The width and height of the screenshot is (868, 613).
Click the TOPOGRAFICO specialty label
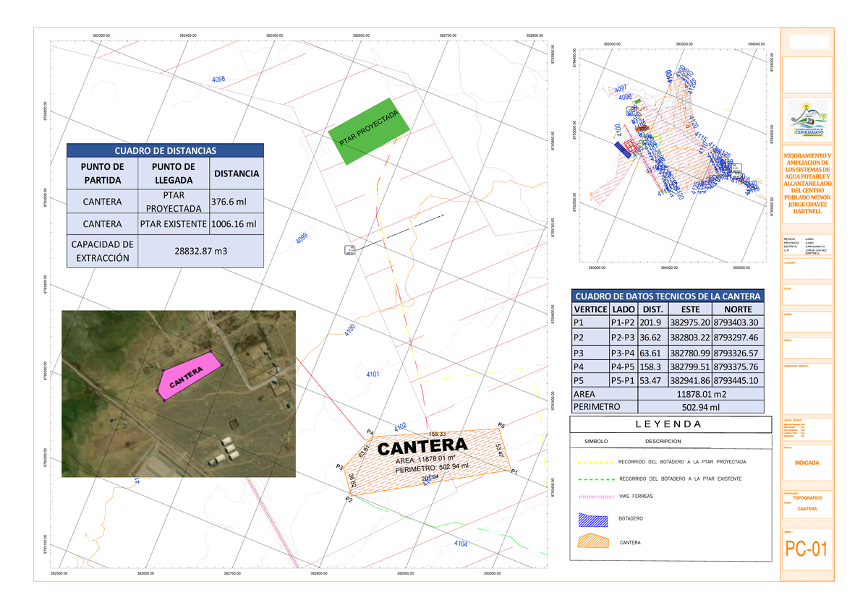[807, 498]
